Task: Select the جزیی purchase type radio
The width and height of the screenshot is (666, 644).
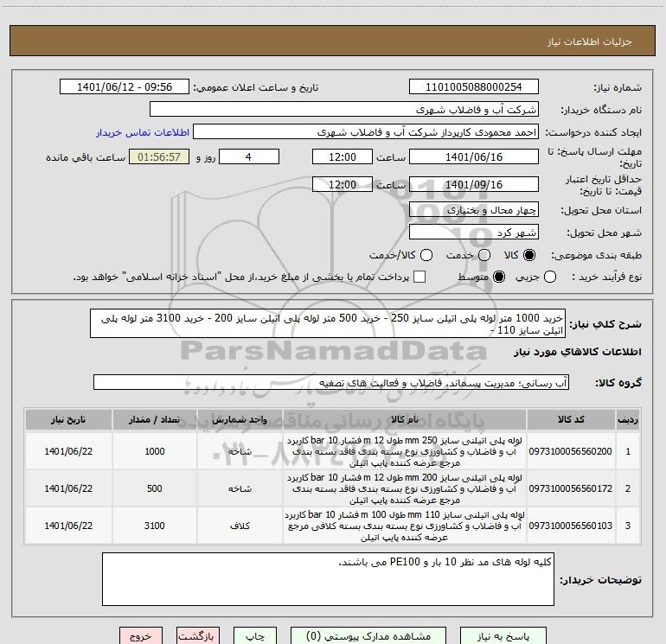Action: click(549, 277)
